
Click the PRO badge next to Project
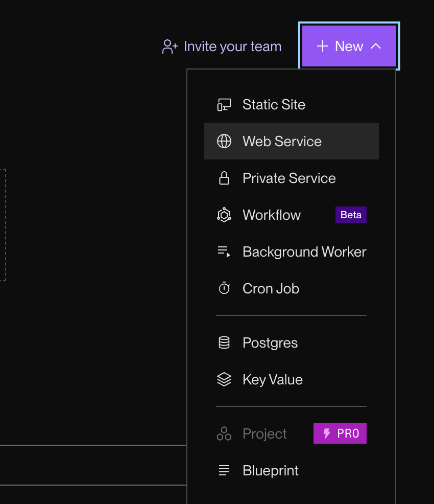[340, 433]
